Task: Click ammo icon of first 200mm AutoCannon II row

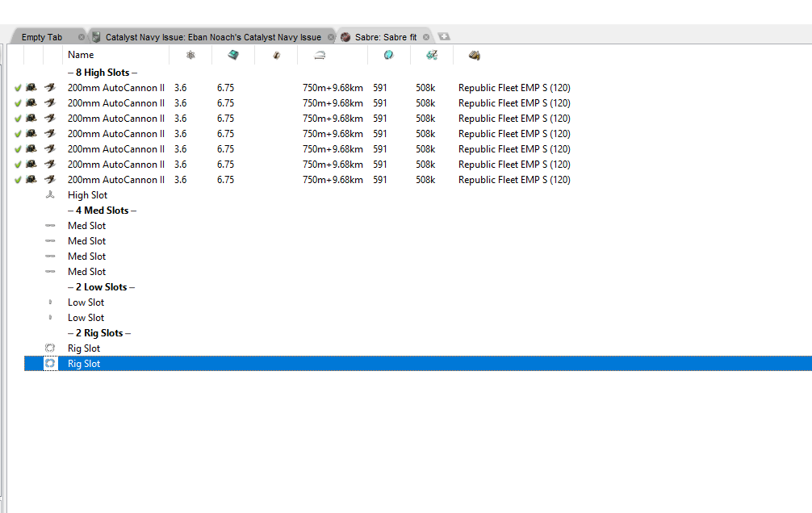Action: pyautogui.click(x=31, y=87)
